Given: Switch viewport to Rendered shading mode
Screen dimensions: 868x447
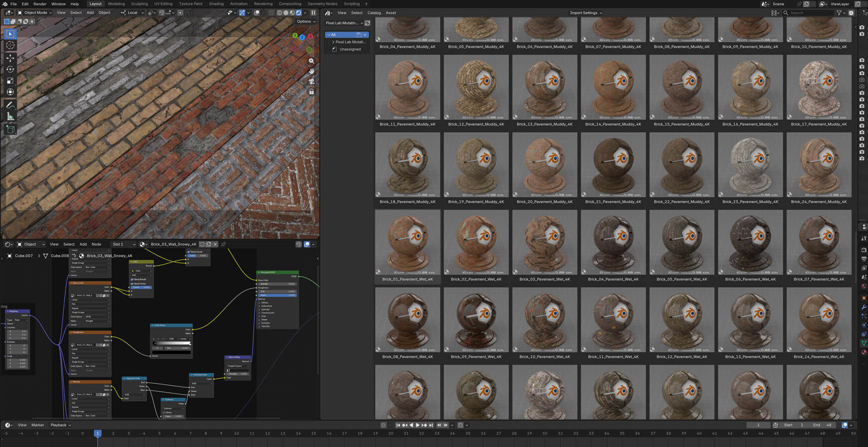Looking at the screenshot, I should coord(298,13).
